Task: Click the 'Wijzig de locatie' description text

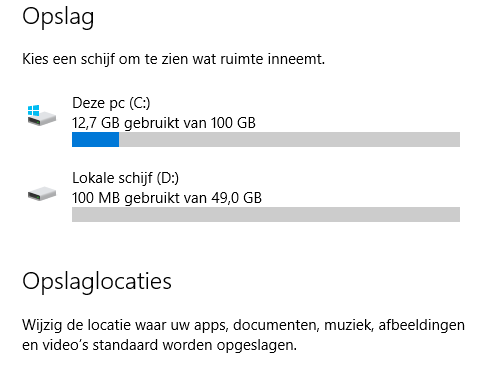Action: [x=243, y=335]
